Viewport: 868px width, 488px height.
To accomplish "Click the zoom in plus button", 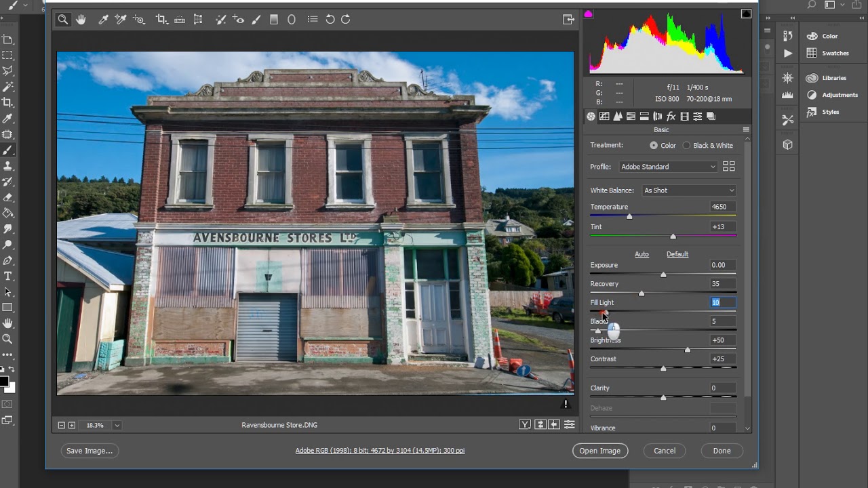I will [72, 425].
